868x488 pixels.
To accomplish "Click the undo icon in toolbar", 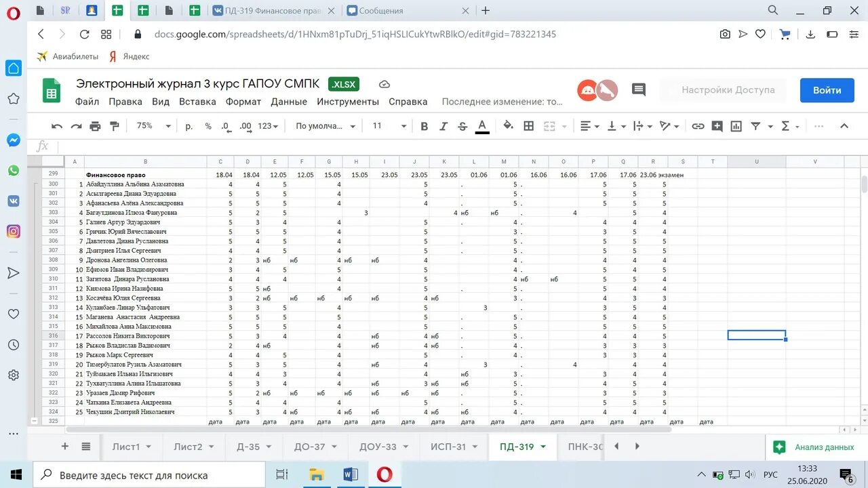I will click(x=57, y=126).
